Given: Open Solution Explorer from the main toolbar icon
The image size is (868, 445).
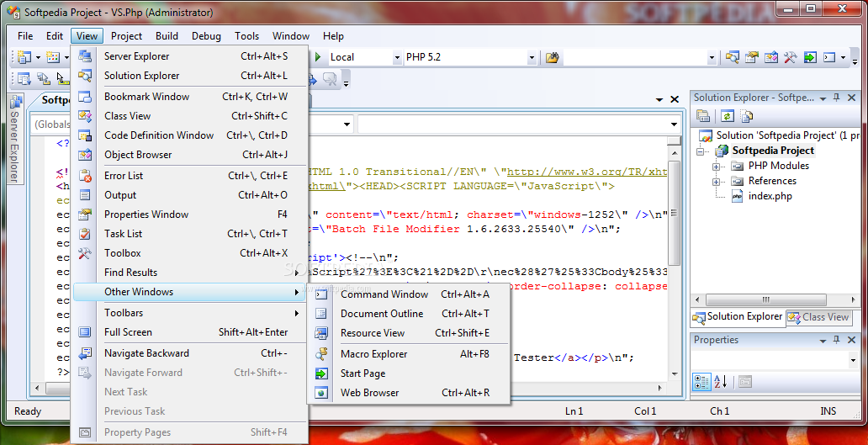Looking at the screenshot, I should pyautogui.click(x=733, y=57).
